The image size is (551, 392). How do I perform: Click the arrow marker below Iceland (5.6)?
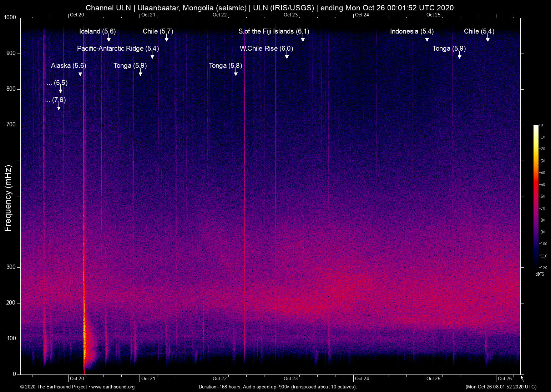coord(109,39)
